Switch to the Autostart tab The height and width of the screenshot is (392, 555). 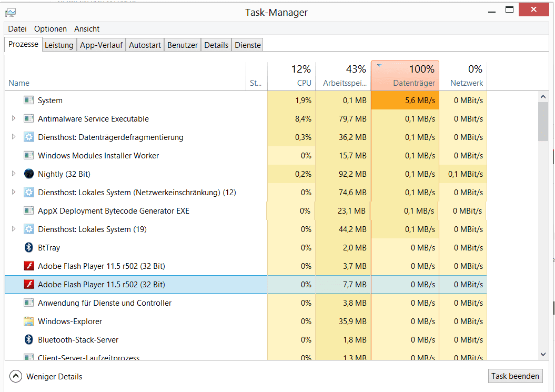pyautogui.click(x=145, y=45)
